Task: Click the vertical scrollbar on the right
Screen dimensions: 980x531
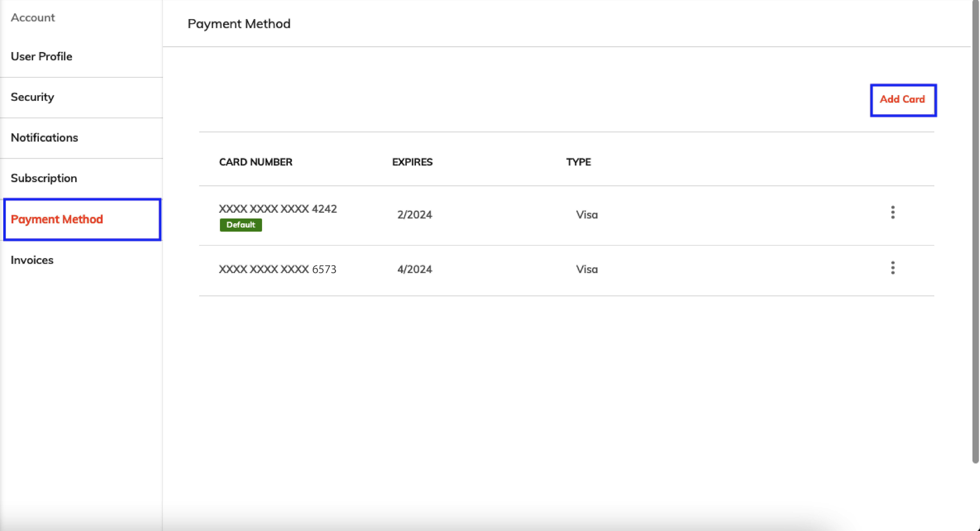Action: point(976,231)
